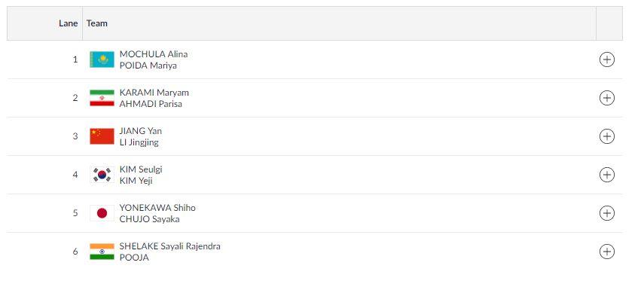Expand details for lane 1 Kazakhstan team
The image size is (644, 296).
606,60
